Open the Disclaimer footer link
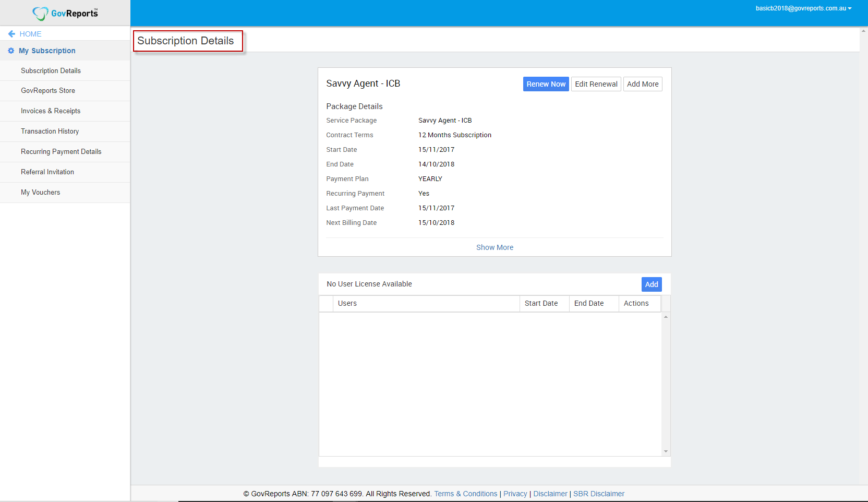868x502 pixels. pyautogui.click(x=550, y=494)
